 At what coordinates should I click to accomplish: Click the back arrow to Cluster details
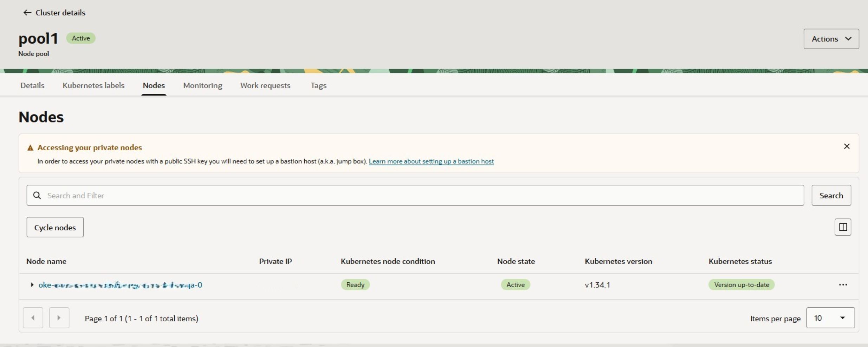pos(27,12)
